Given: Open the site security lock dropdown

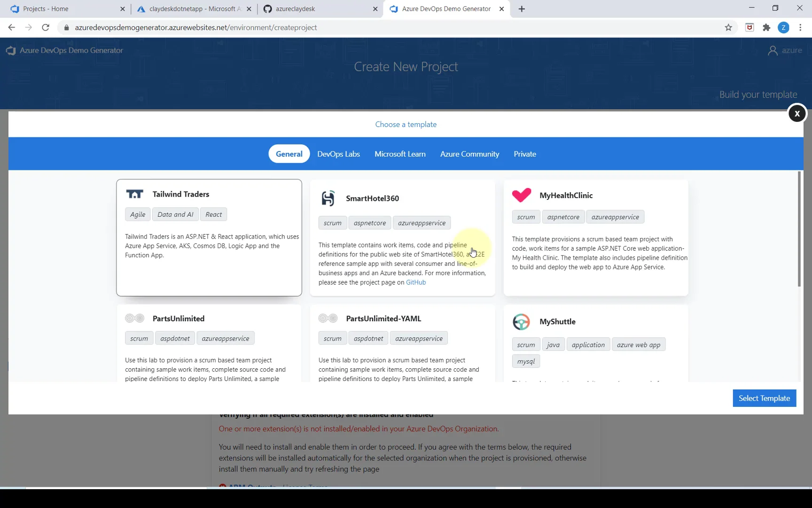Looking at the screenshot, I should [66, 28].
